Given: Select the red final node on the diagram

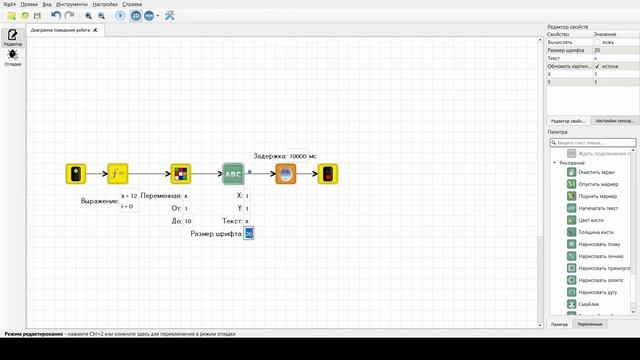Looking at the screenshot, I should pyautogui.click(x=328, y=174).
